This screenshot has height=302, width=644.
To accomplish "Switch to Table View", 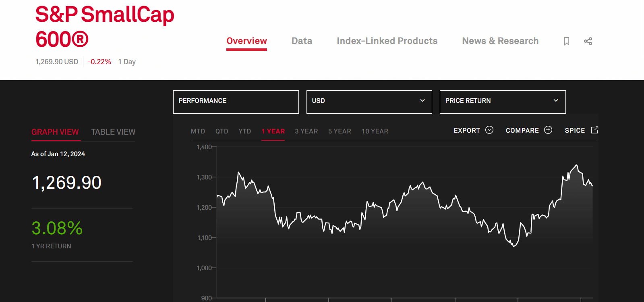I will (113, 132).
